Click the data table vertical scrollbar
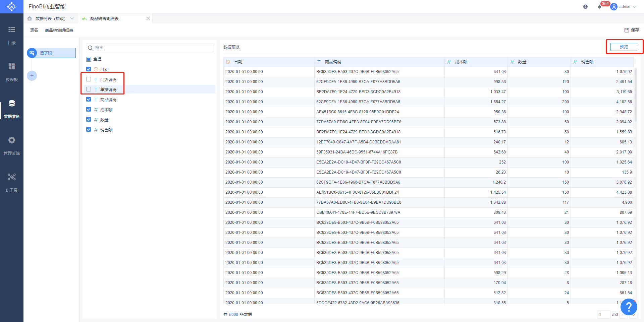 point(636,95)
